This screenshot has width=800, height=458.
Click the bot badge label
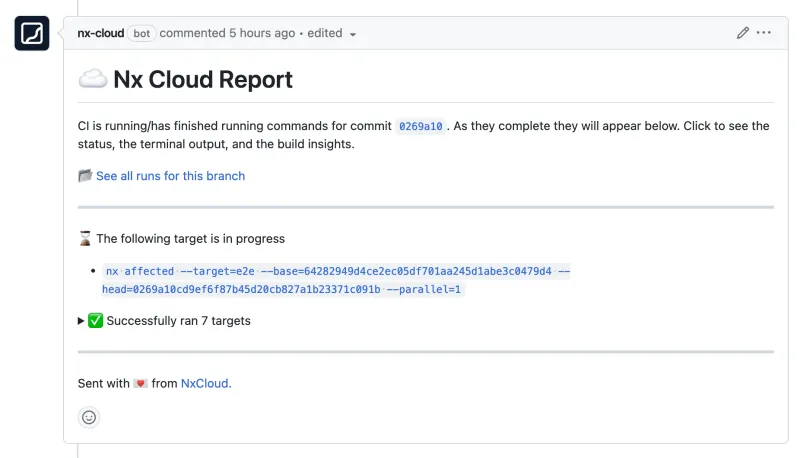pos(142,33)
